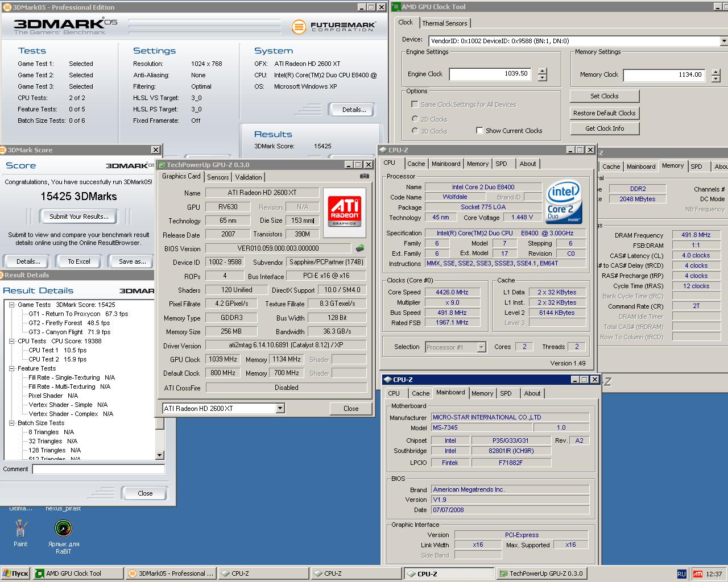The width and height of the screenshot is (728, 582).
Task: Switch to Sensors tab in GPU-Z
Action: pyautogui.click(x=218, y=177)
